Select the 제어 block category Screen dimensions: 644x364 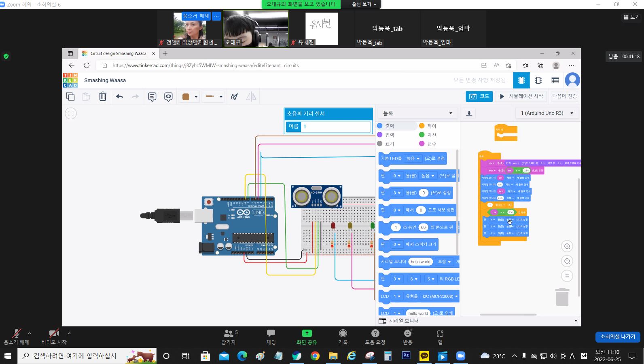(431, 126)
